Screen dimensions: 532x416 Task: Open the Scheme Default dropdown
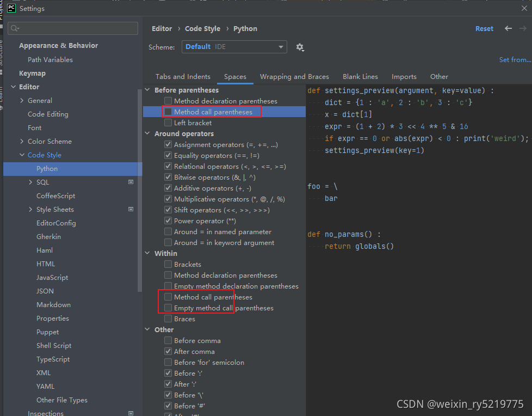point(234,47)
